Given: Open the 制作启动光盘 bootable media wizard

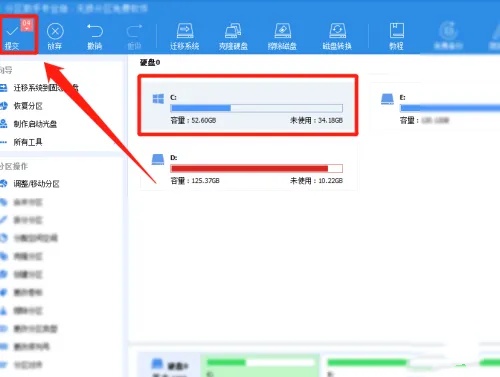Looking at the screenshot, I should [29, 124].
